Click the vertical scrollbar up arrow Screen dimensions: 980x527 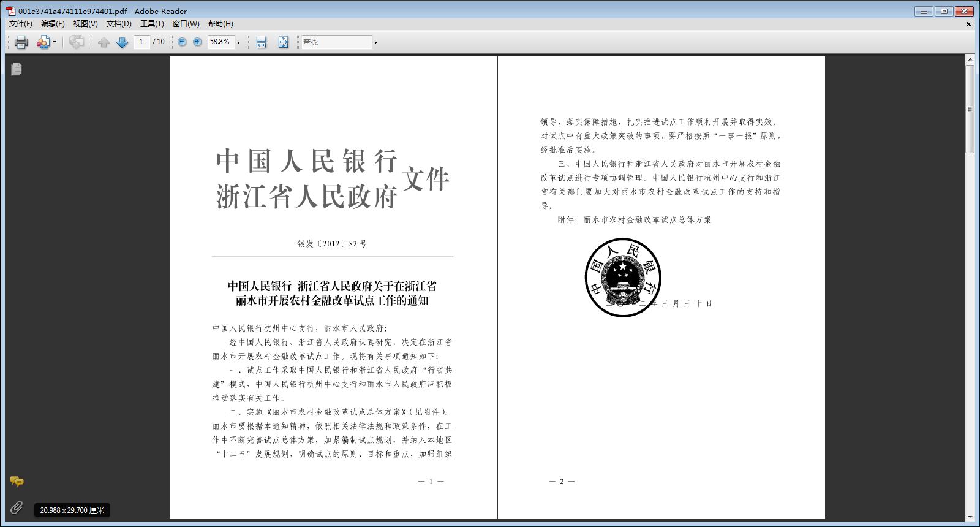[x=970, y=60]
